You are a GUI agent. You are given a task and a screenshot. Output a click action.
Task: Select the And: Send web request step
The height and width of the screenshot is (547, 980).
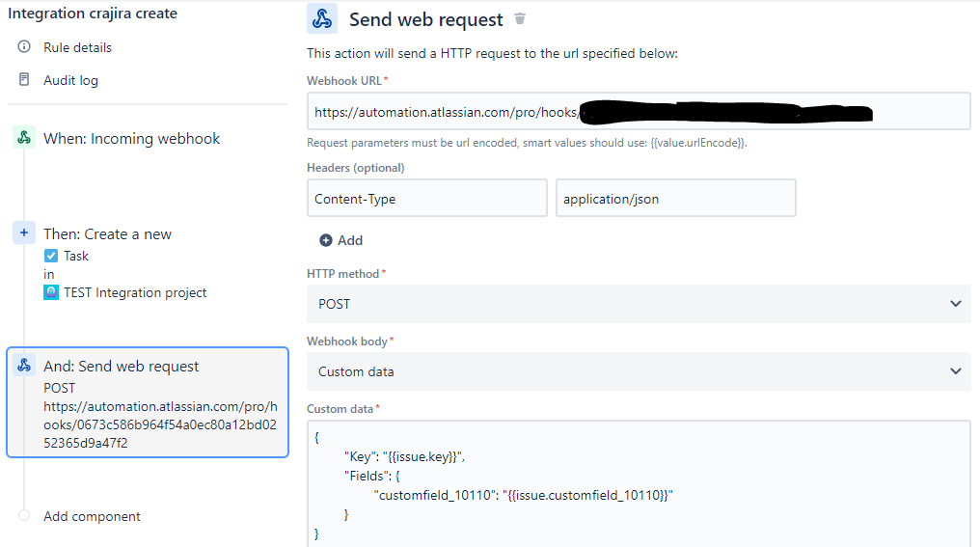coord(148,402)
